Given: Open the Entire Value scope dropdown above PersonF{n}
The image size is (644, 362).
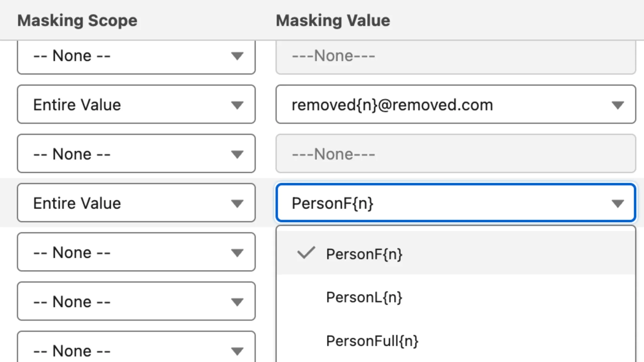Looking at the screenshot, I should pyautogui.click(x=136, y=203).
